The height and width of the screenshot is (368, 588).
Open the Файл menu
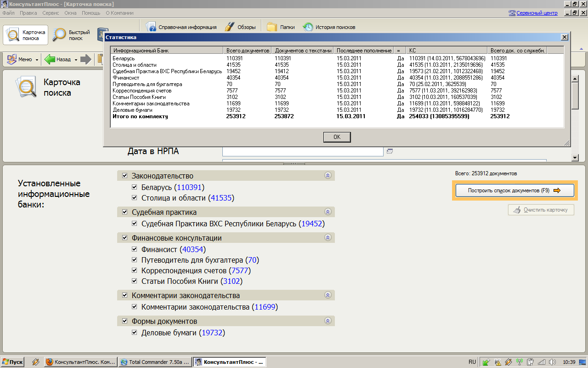click(8, 13)
